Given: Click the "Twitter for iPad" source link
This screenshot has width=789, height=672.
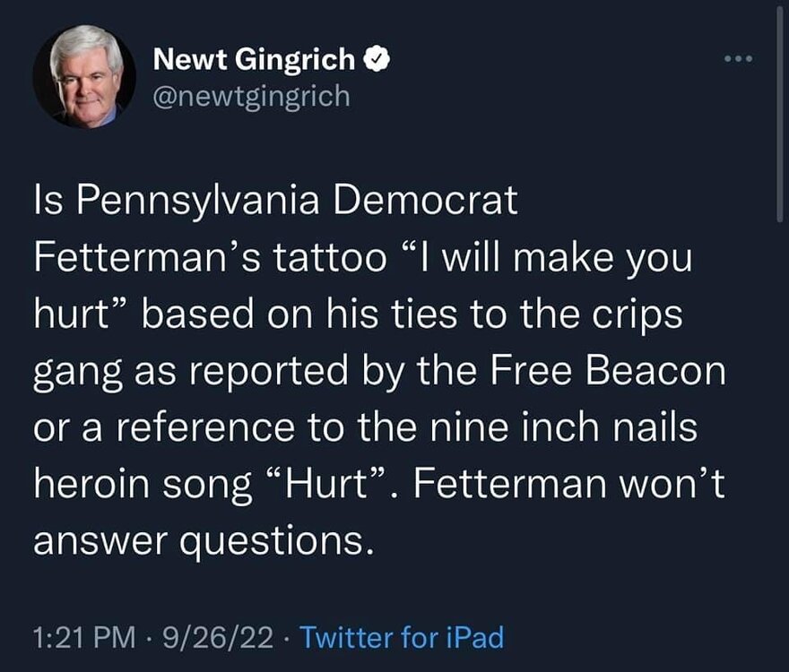Looking at the screenshot, I should click(401, 638).
